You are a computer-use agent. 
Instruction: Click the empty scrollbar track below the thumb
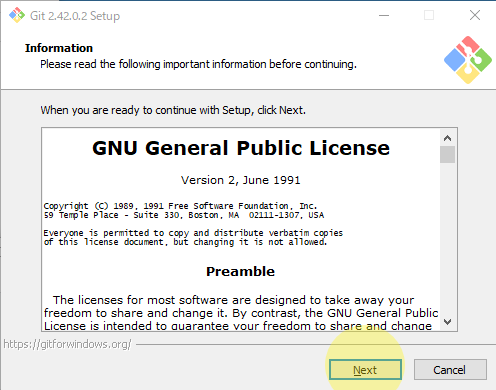click(x=447, y=238)
